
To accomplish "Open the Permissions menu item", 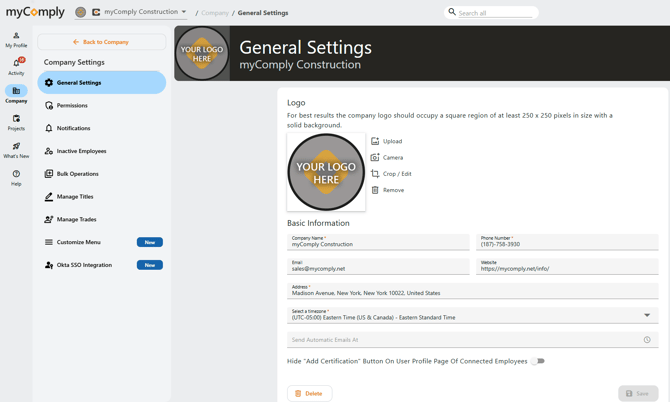I will tap(102, 105).
